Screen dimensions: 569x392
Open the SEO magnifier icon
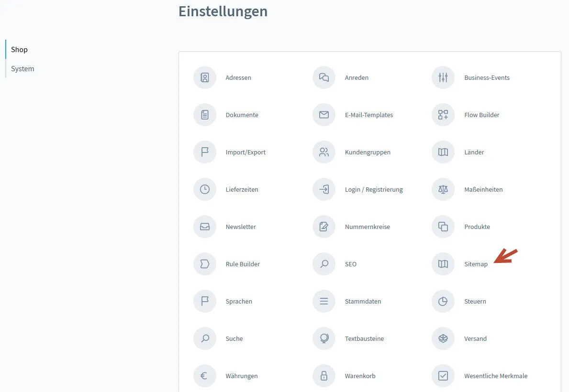pos(324,264)
